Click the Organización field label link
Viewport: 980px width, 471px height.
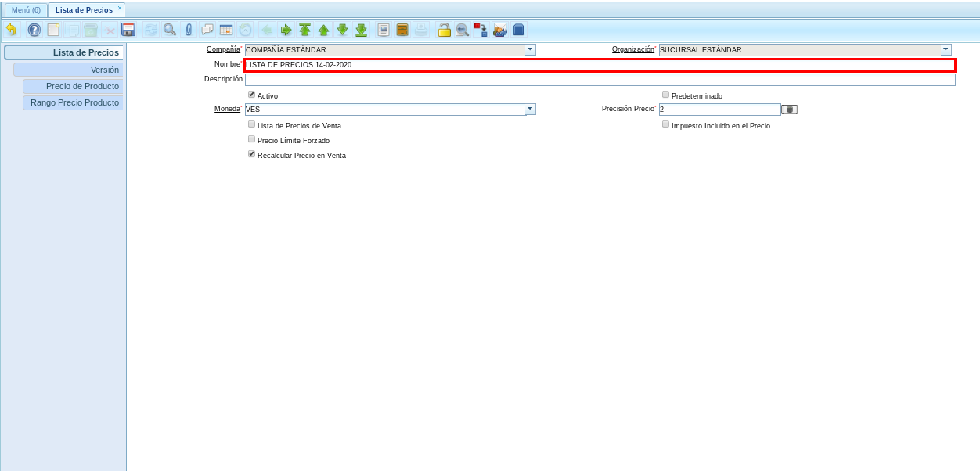(632, 49)
